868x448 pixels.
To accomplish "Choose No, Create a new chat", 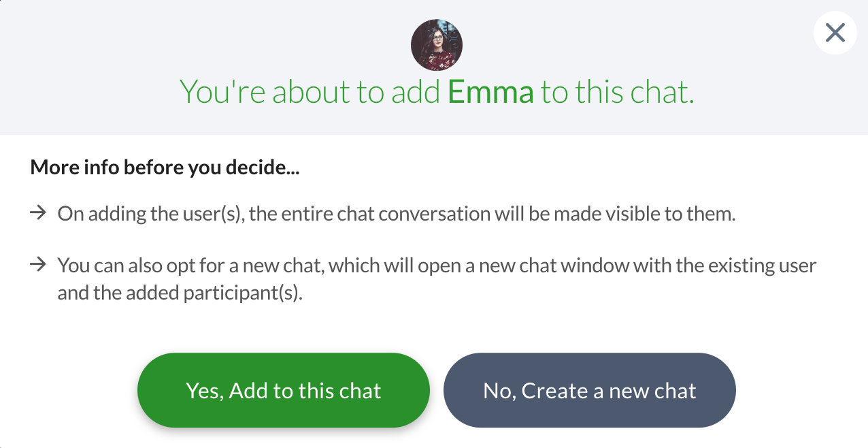I will click(589, 390).
